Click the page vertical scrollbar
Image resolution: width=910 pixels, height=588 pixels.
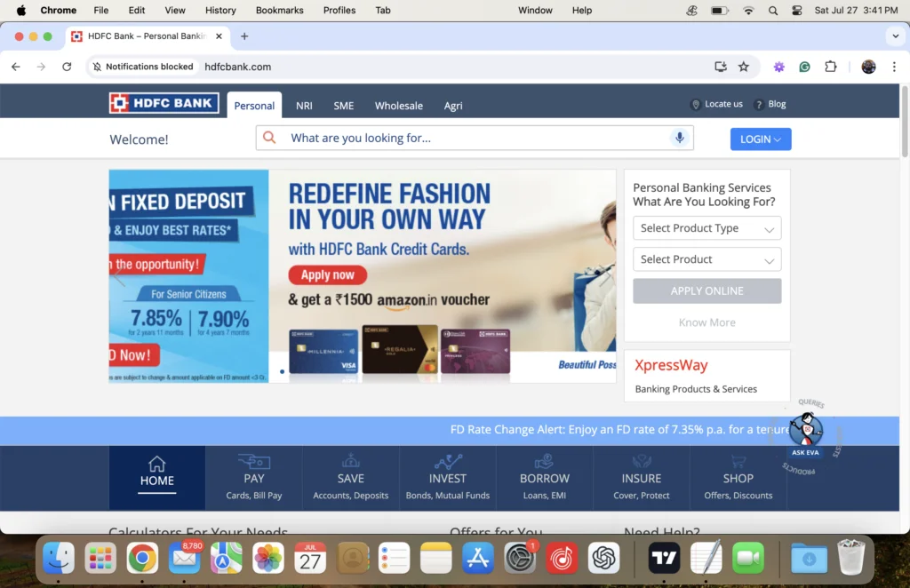point(904,122)
